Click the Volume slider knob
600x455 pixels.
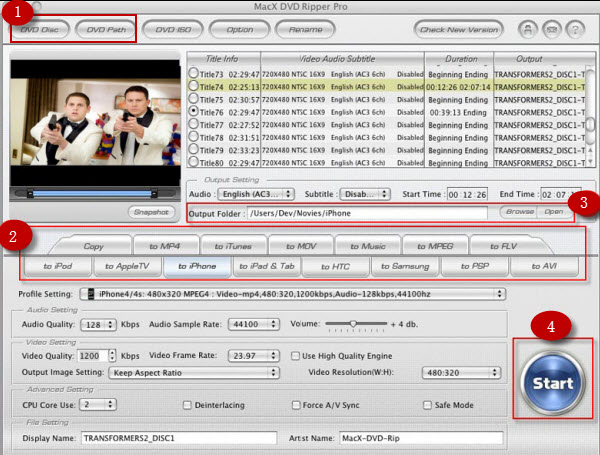coord(353,324)
